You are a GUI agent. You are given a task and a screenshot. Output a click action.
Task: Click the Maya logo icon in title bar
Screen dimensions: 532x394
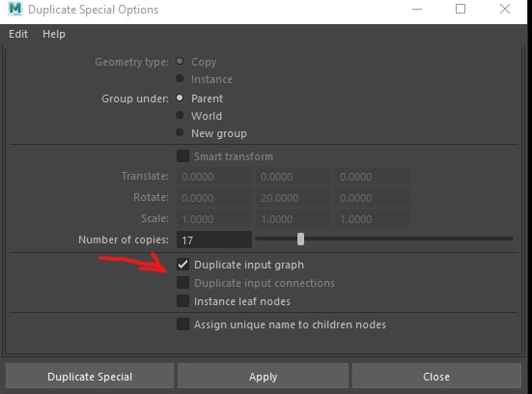pos(14,9)
